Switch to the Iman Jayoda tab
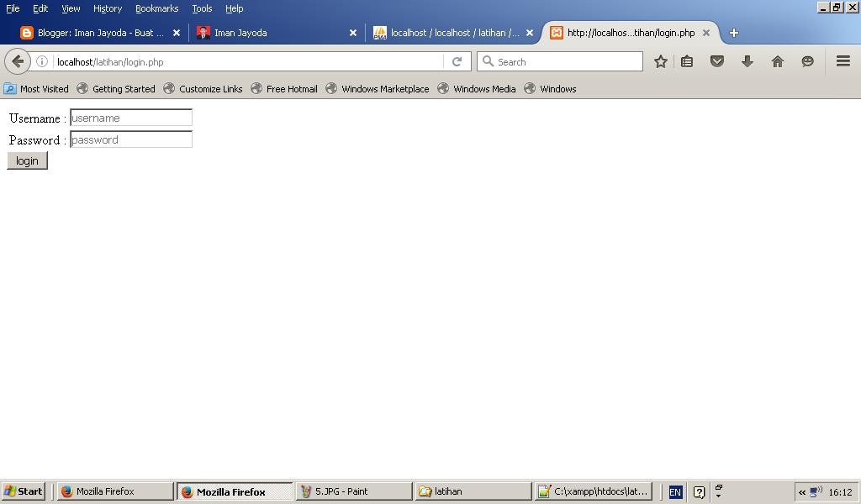The height and width of the screenshot is (504, 861). tap(276, 33)
